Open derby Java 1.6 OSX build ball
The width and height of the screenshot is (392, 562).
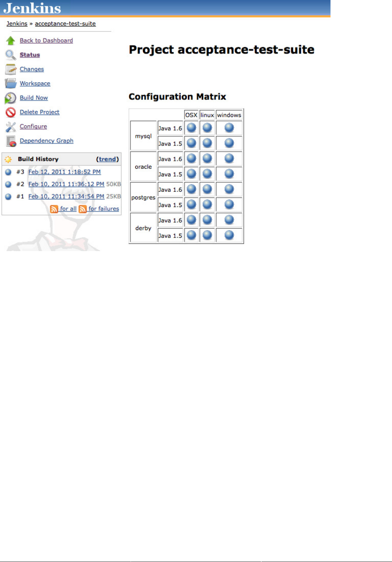pos(191,220)
